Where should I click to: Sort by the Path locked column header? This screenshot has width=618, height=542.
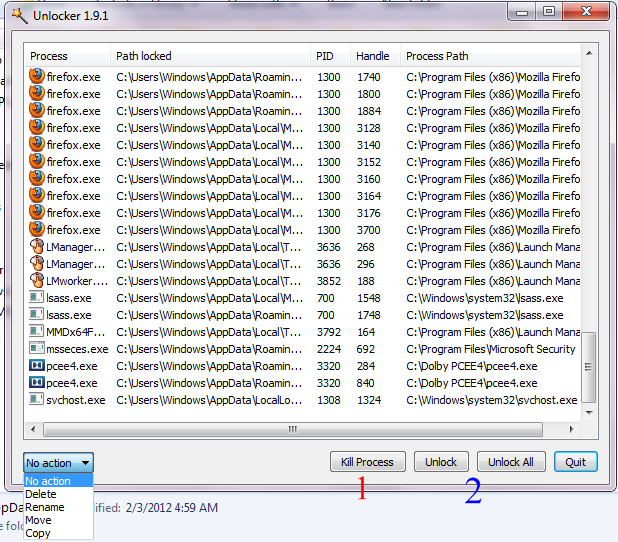[210, 56]
